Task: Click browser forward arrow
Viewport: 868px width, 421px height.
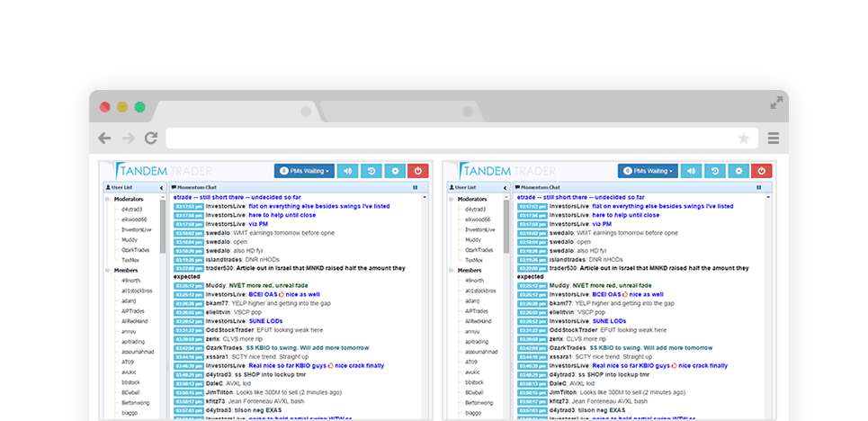Action: 129,138
